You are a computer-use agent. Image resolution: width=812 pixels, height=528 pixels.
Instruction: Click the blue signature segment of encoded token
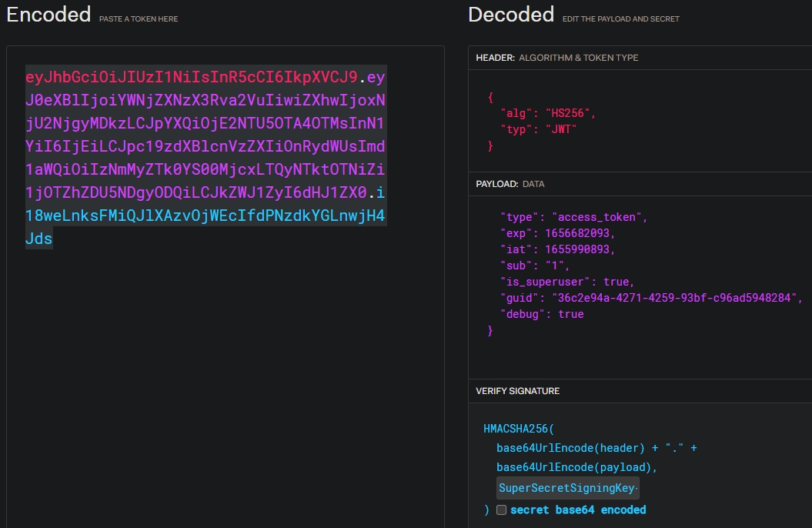[x=205, y=216]
